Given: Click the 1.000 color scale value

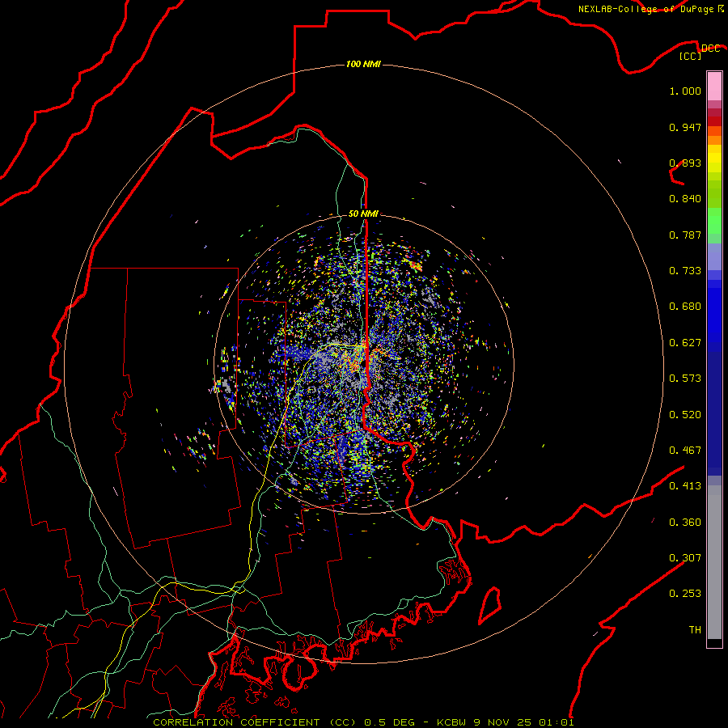Looking at the screenshot, I should coord(685,91).
